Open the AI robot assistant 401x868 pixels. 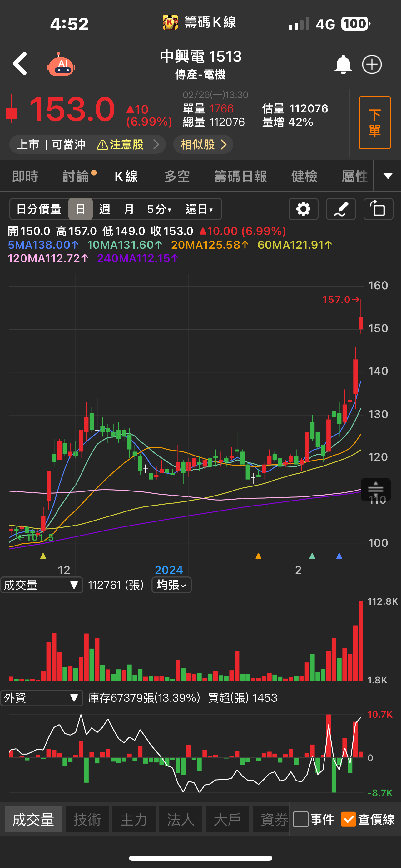[x=61, y=64]
